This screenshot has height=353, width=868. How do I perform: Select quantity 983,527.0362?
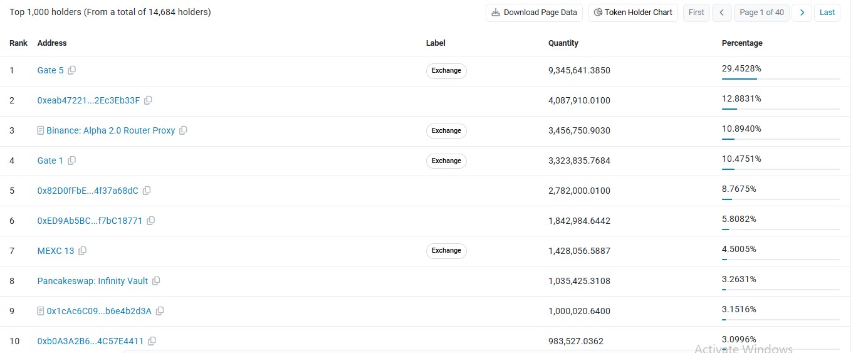click(x=576, y=341)
